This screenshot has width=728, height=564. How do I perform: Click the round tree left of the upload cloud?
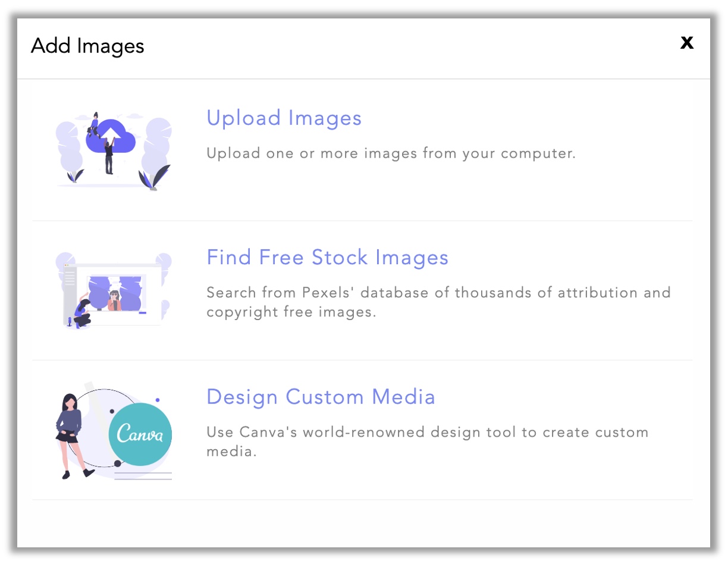click(68, 143)
